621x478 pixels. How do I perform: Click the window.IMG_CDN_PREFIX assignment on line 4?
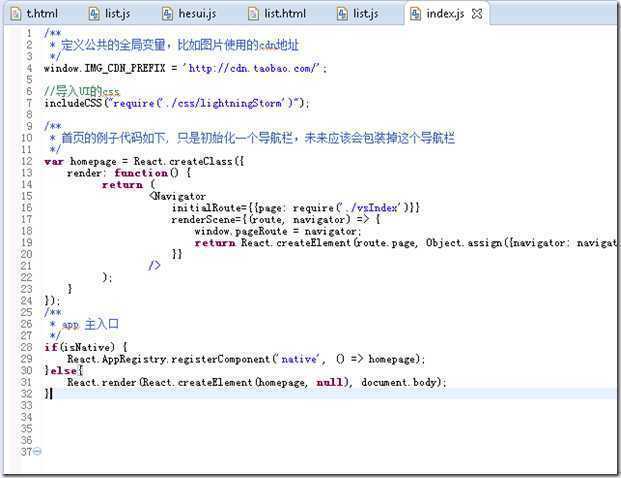[185, 68]
